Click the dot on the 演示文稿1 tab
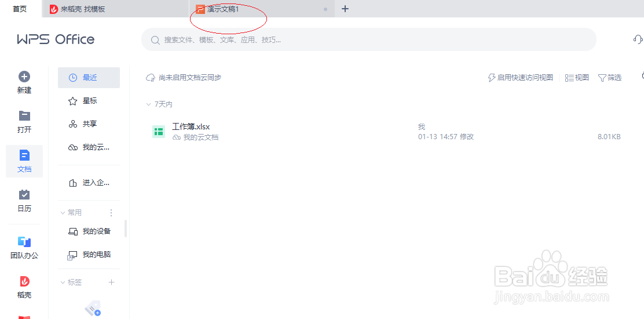This screenshot has width=644, height=319. 325,9
